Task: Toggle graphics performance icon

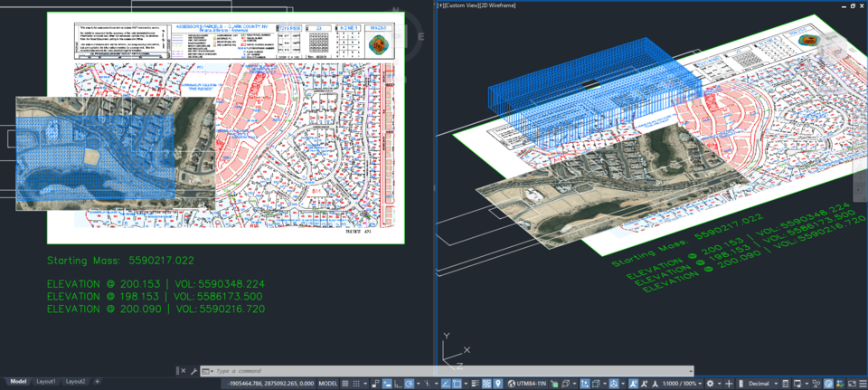Action: click(829, 384)
